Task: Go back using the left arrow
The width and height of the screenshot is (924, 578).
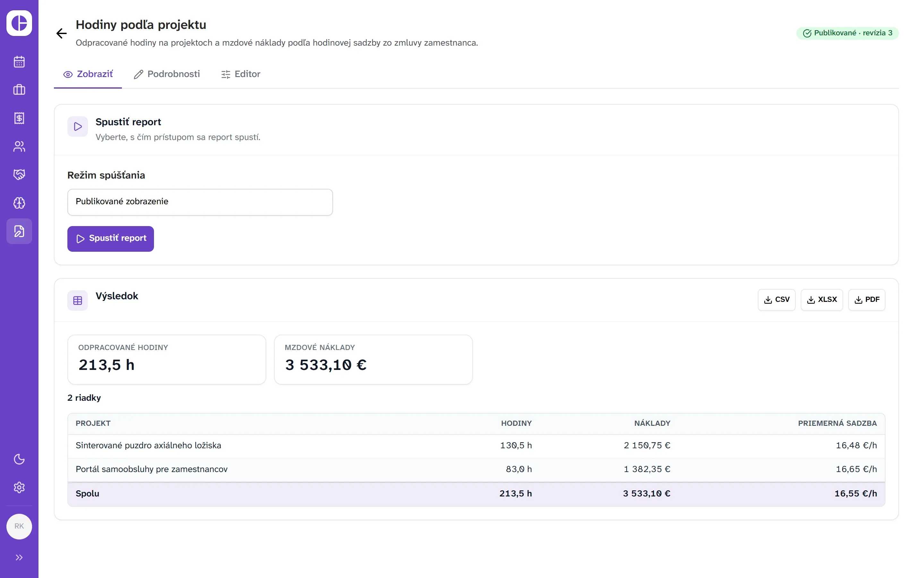Action: 62,33
